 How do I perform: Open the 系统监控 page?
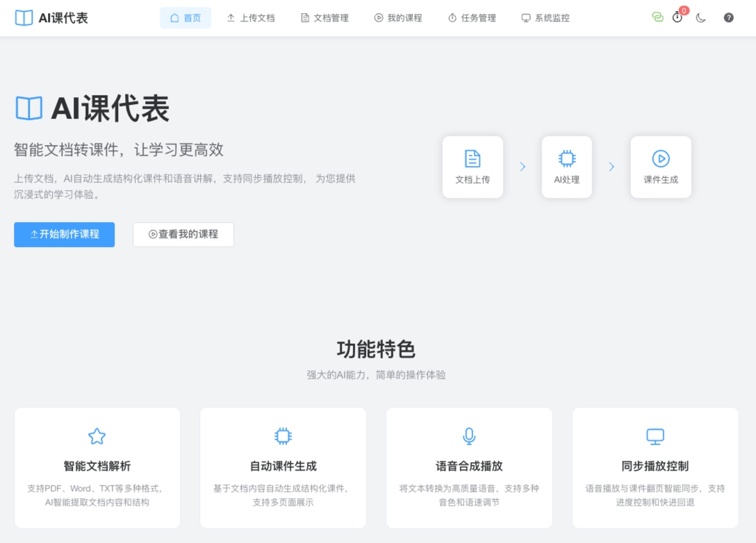(x=545, y=18)
